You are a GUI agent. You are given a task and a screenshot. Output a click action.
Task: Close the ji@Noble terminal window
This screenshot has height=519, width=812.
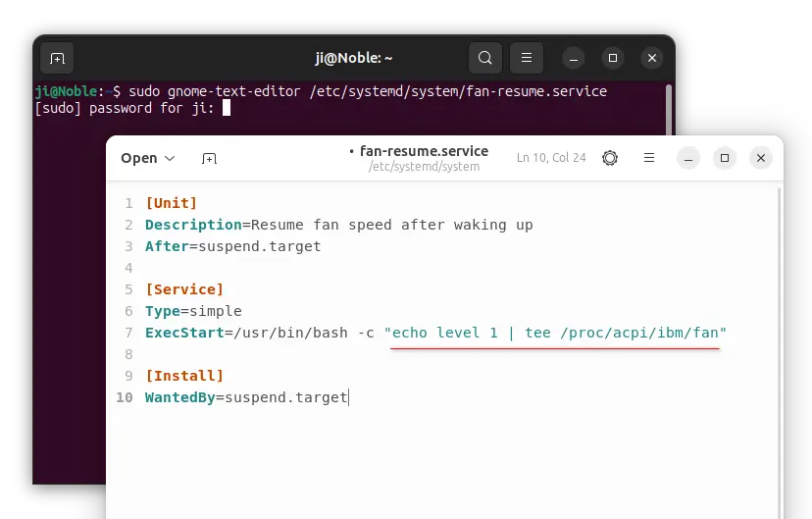(x=652, y=58)
